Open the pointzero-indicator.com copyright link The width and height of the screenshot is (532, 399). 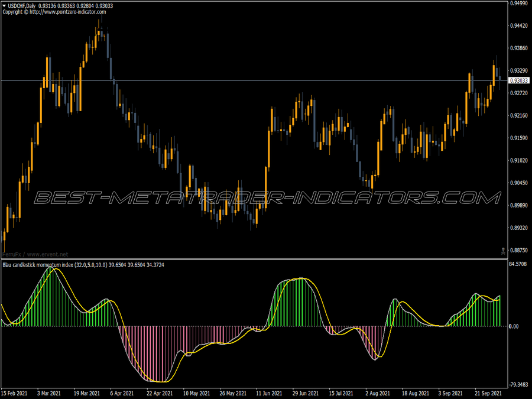[x=68, y=12]
